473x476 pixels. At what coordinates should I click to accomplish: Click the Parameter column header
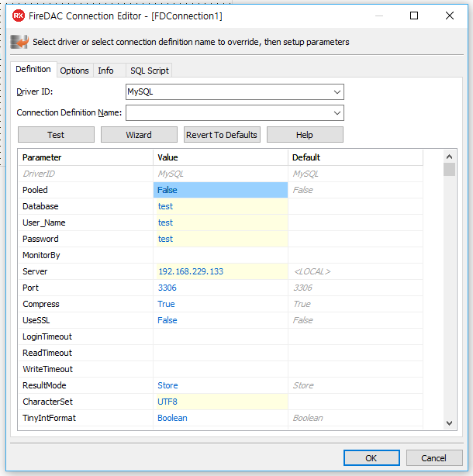85,157
